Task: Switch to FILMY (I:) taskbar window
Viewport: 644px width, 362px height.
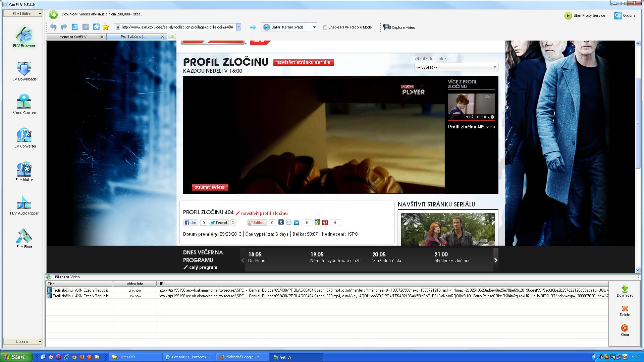Action: click(136, 357)
